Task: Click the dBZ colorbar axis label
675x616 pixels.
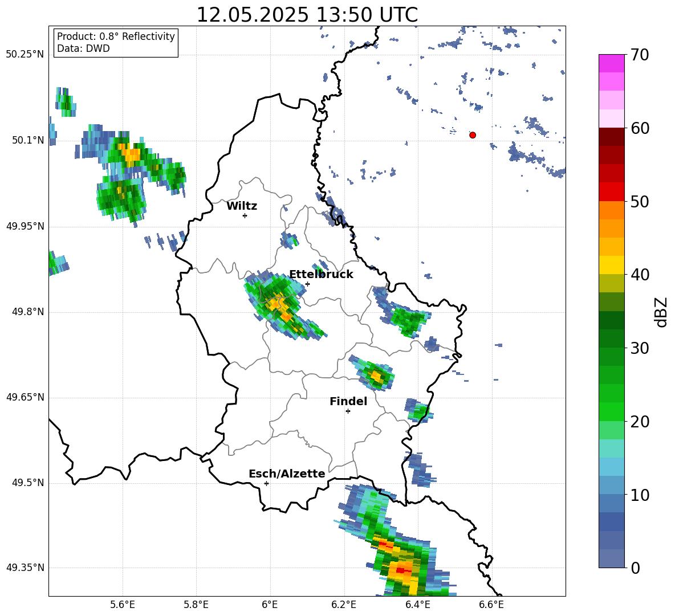Action: click(661, 312)
